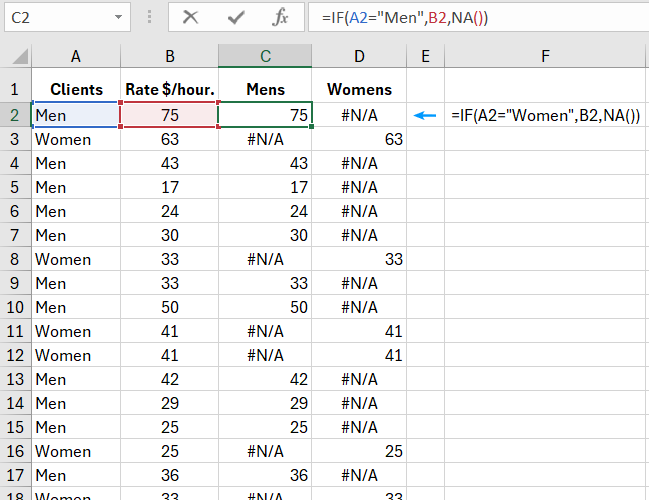Screen dimensions: 649x500
Task: Click cell B10 with value 50
Action: [169, 307]
